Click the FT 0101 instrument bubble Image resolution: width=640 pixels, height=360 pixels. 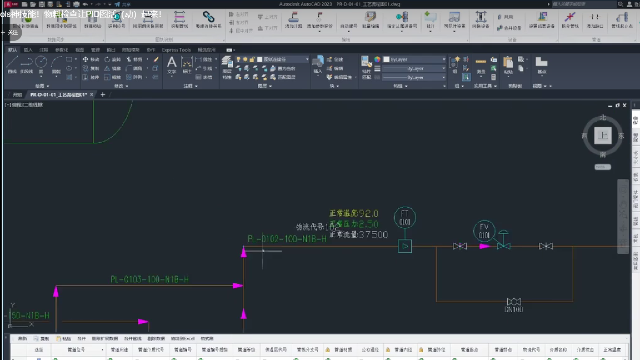[405, 218]
